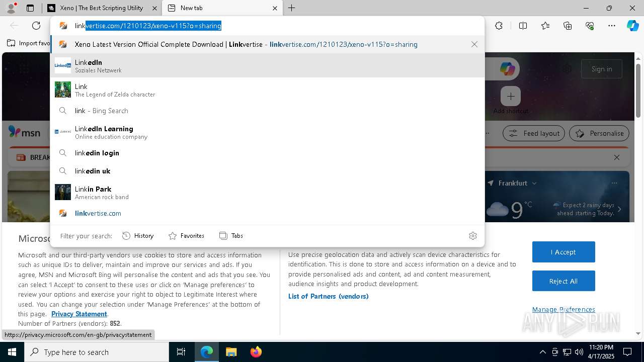This screenshot has height=362, width=644.
Task: Open Manage Preferences link
Action: coord(563,309)
